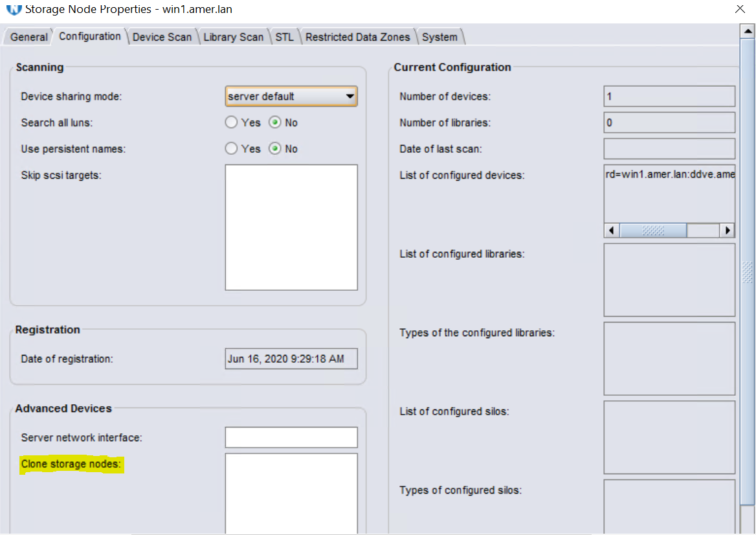Select Yes for Search all luns
Screen dimensions: 756x535
231,122
